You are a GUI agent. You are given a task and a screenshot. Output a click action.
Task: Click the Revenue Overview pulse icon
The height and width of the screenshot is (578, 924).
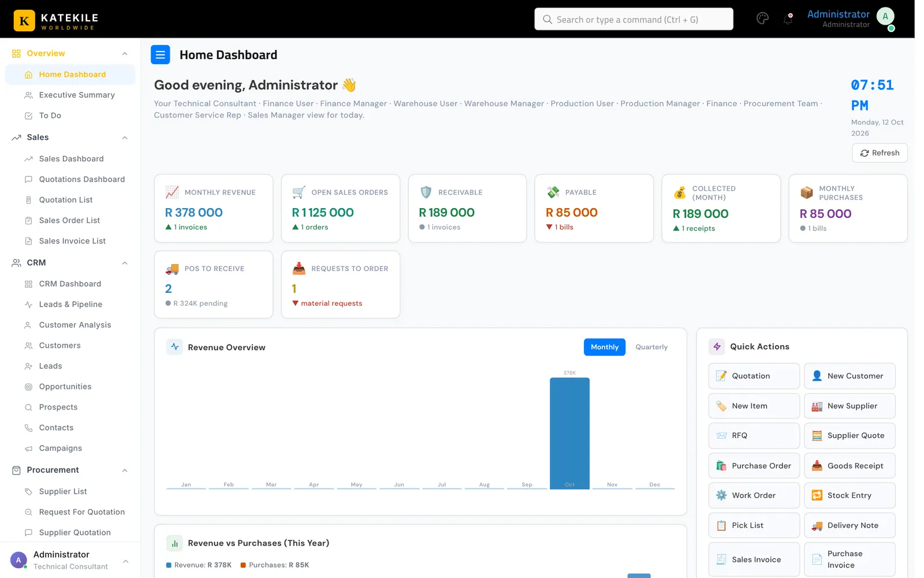tap(174, 347)
